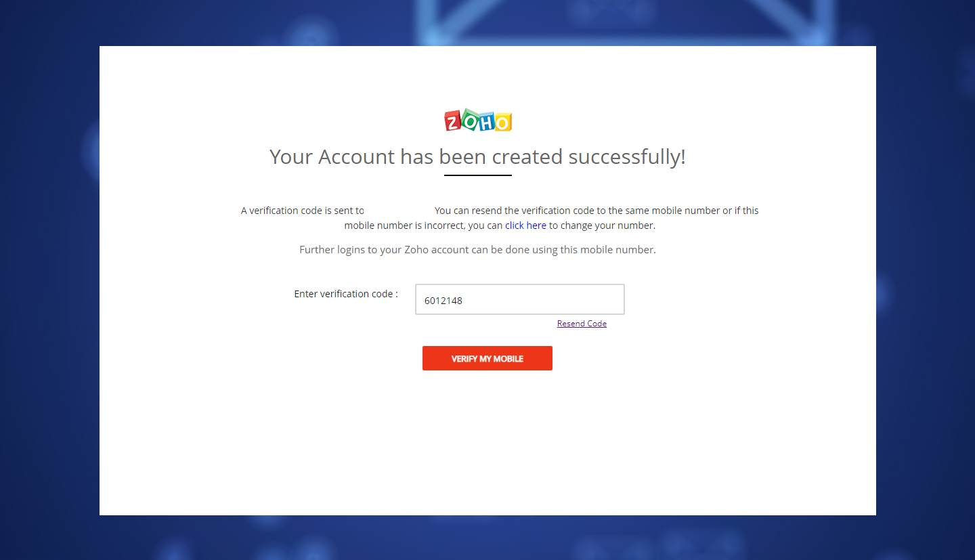Screen dimensions: 975x560
Task: Click the 'mobile number is incorrect, you can' text
Action: point(423,225)
